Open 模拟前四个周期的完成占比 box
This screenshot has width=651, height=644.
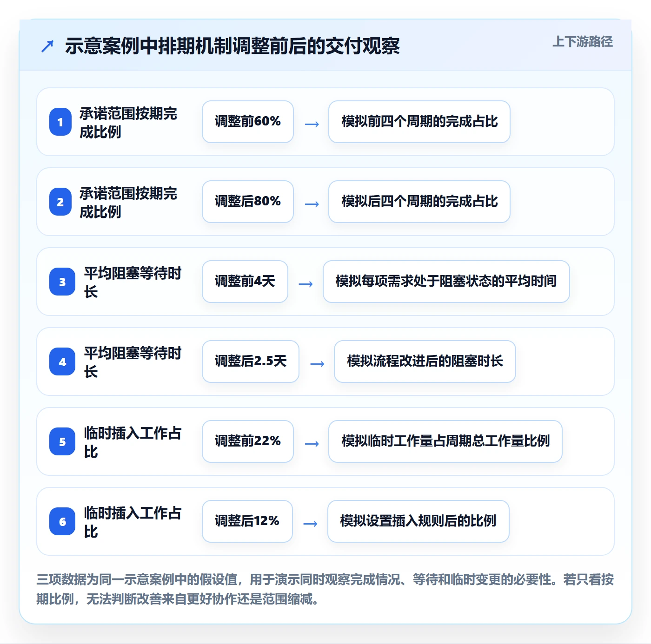tap(419, 122)
